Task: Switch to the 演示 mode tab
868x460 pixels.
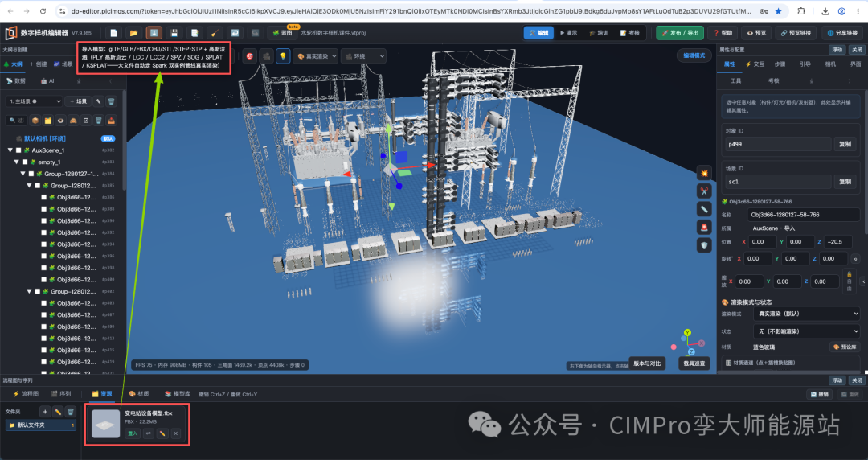Action: click(x=568, y=33)
